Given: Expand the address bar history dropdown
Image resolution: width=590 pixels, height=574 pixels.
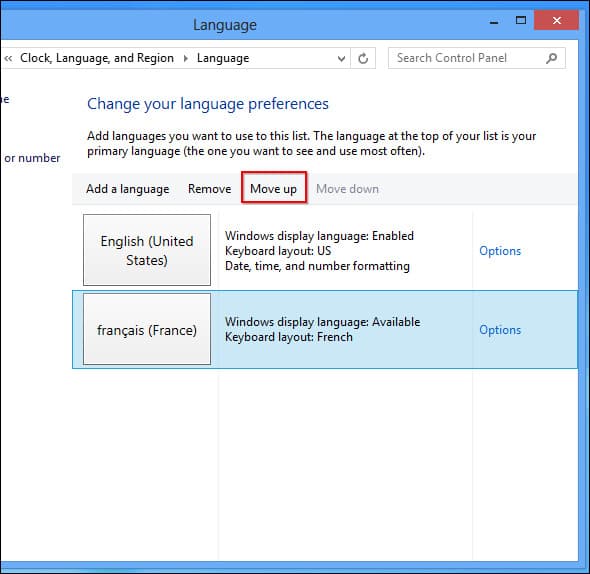Looking at the screenshot, I should pyautogui.click(x=341, y=59).
